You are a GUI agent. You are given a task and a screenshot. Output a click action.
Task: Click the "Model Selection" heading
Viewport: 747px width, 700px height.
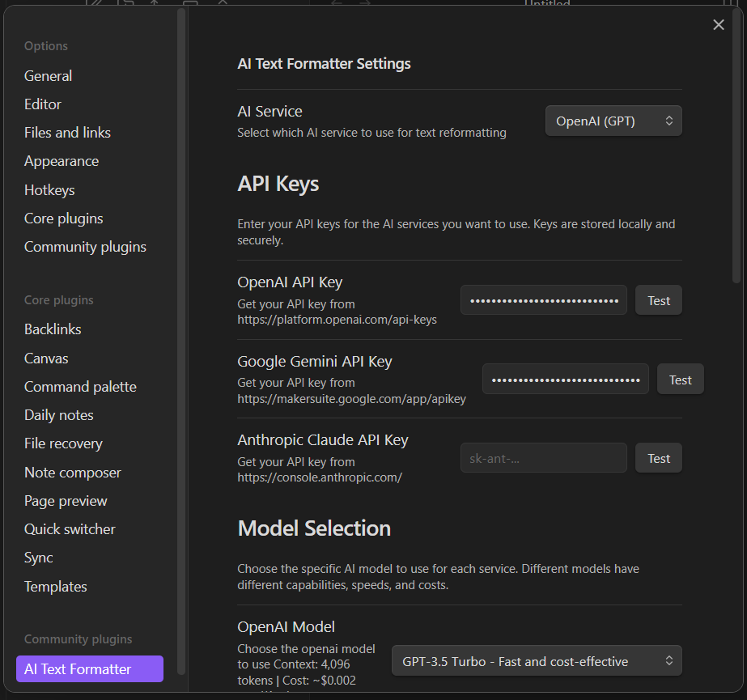pyautogui.click(x=314, y=528)
